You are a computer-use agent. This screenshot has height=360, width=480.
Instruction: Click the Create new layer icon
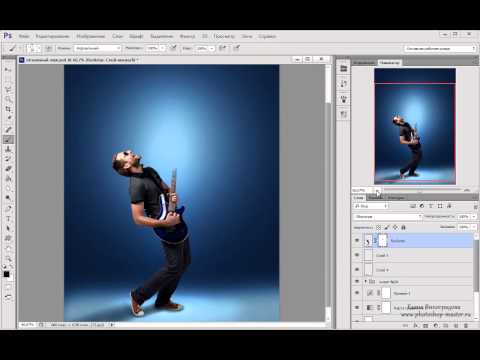tap(456, 325)
